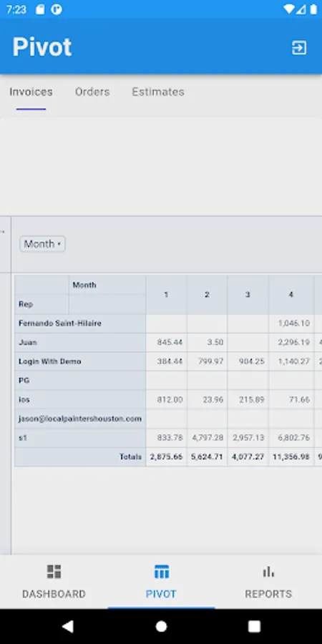Select month 1 column header
Screen dimensions: 322x644
tap(166, 295)
